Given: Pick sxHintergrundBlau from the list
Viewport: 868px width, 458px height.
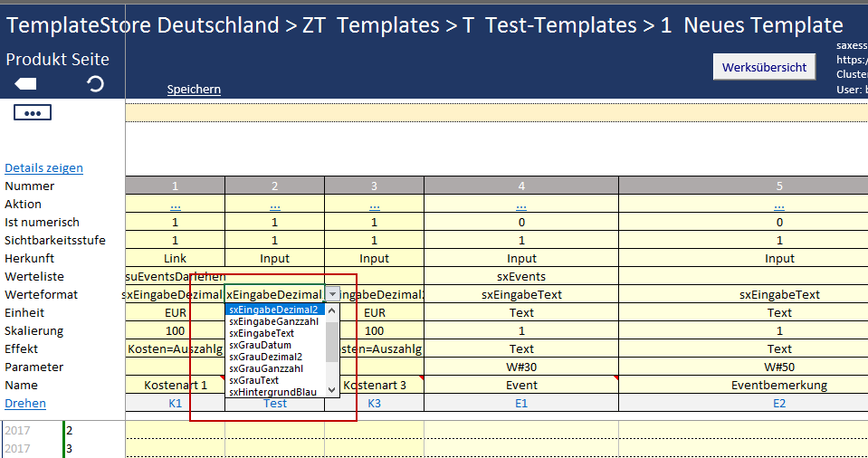Looking at the screenshot, I should click(x=272, y=392).
